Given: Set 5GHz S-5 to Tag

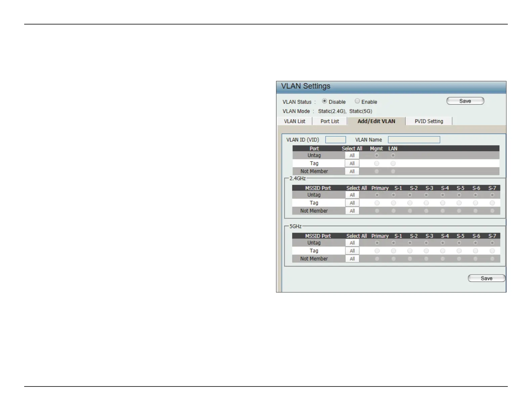Looking at the screenshot, I should tap(459, 251).
